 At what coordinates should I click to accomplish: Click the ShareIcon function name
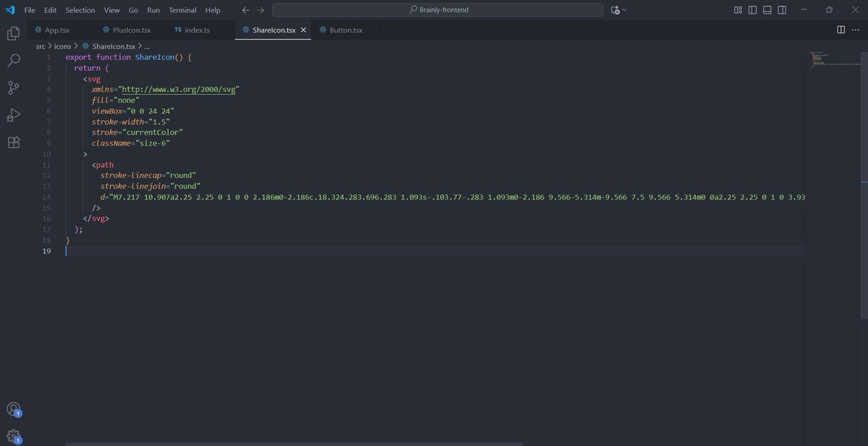pyautogui.click(x=154, y=57)
